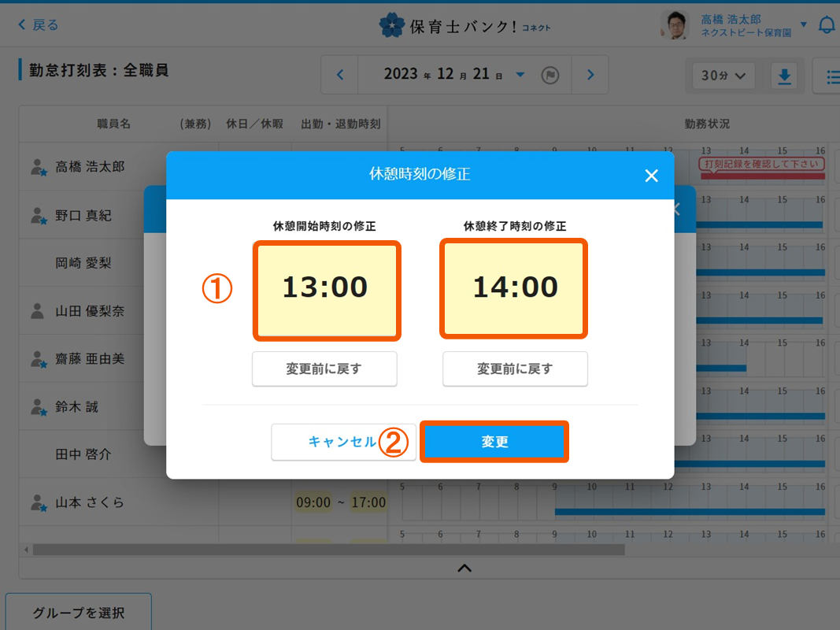840x630 pixels.
Task: Click the download icon
Action: click(x=784, y=76)
